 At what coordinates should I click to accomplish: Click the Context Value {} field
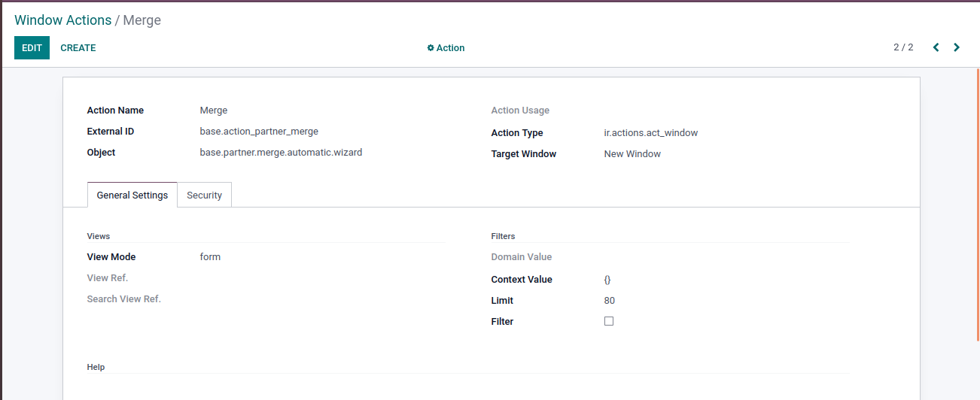[607, 280]
